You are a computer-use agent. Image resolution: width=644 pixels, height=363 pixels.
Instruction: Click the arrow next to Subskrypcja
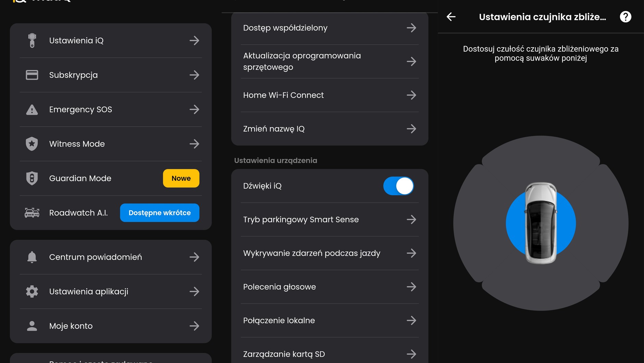[194, 75]
